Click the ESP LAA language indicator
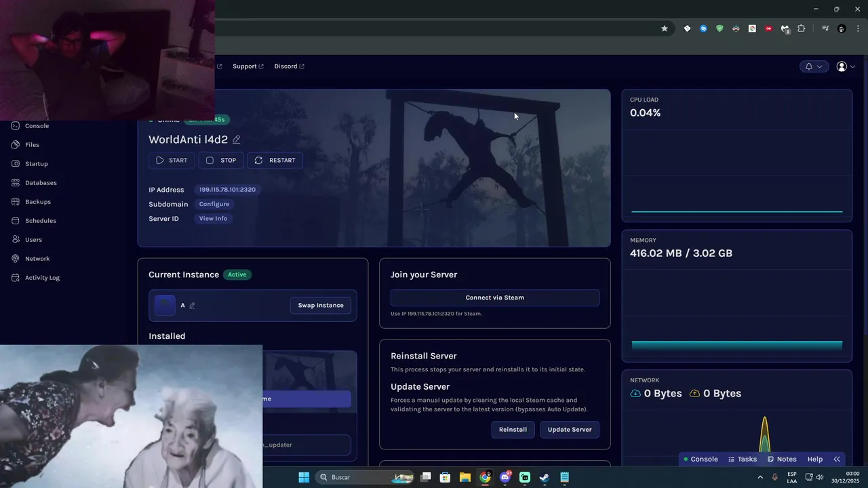868x488 pixels. [x=792, y=477]
